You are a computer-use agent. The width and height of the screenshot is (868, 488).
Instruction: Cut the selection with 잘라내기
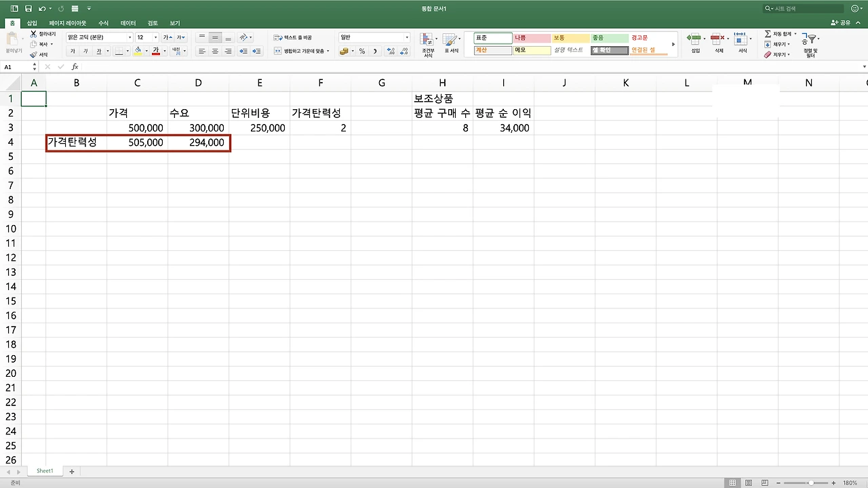(43, 34)
